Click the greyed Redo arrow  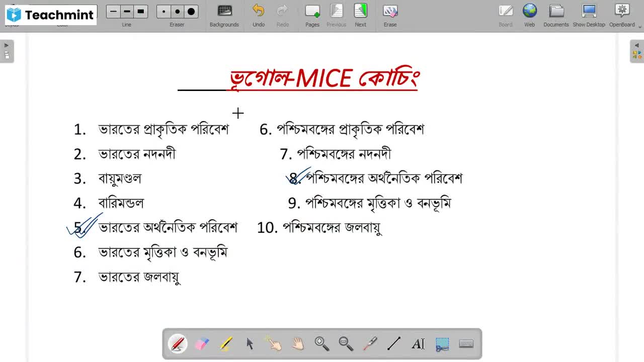(283, 16)
